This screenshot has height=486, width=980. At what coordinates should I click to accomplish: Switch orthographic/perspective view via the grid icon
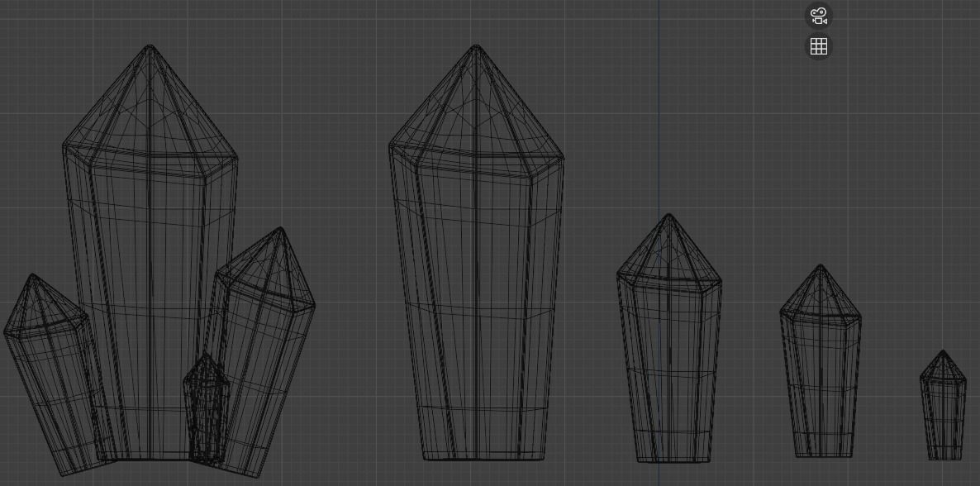[819, 46]
